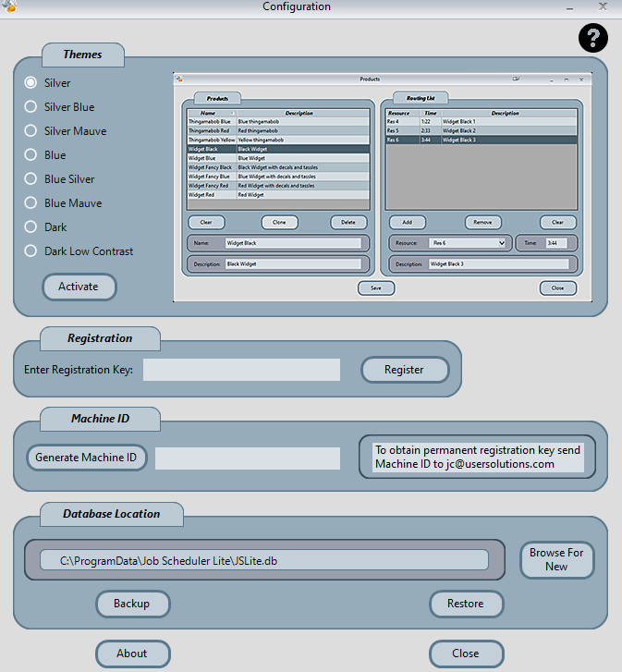Browse for a new database location

point(557,560)
